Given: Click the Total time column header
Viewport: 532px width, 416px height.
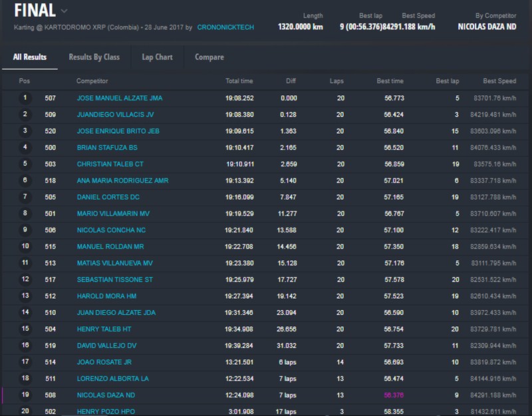Looking at the screenshot, I should [x=239, y=81].
